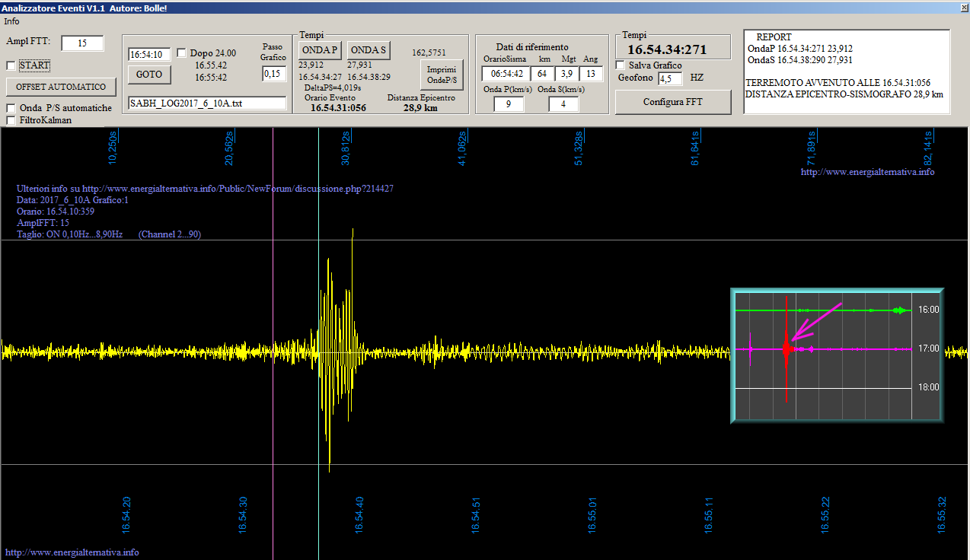
Task: Open the energialternativa.info link at chart top-right
Action: pos(868,172)
